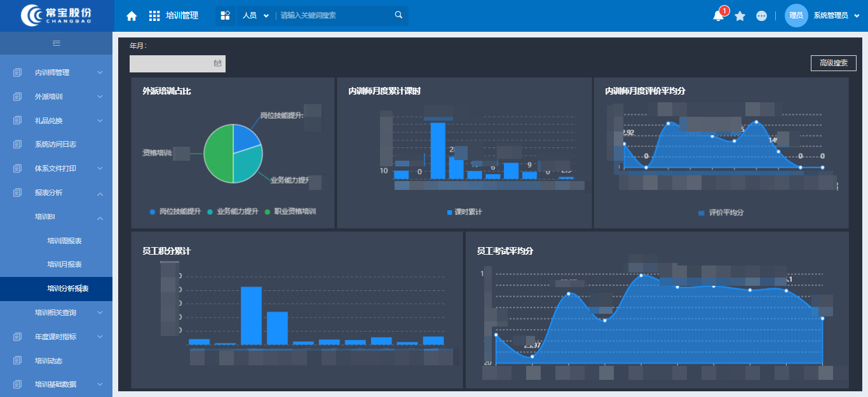Viewport: 868px width, 397px height.
Task: Click the 高级搜索 button
Action: coord(833,63)
